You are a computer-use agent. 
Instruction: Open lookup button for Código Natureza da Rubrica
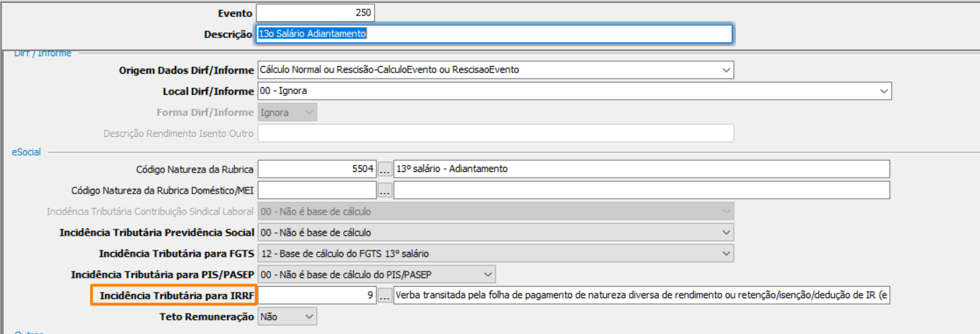tap(385, 169)
